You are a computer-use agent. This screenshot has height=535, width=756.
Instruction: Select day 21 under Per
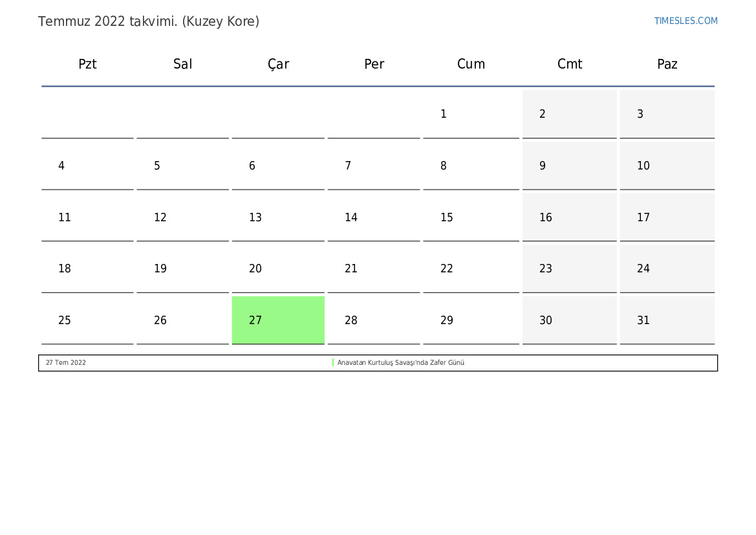coord(374,268)
